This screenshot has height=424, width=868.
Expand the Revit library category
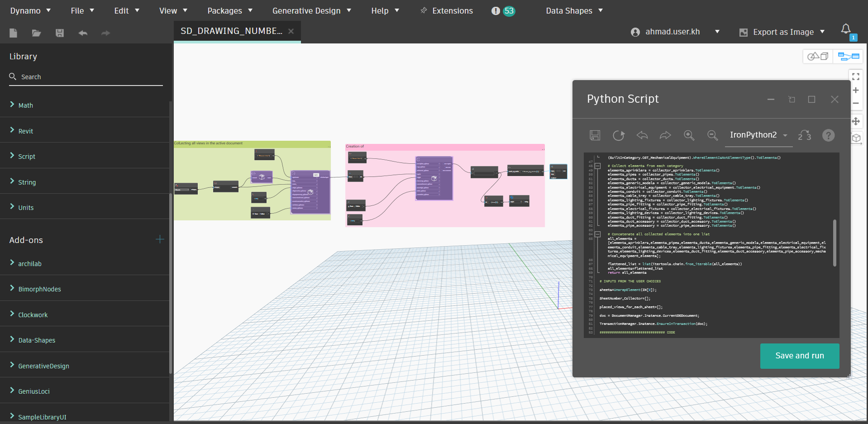(x=25, y=131)
